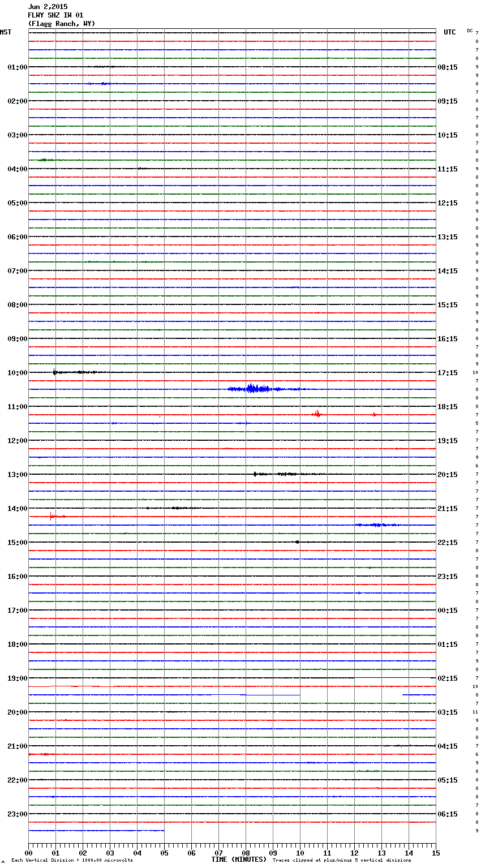Select the station code "FLWY SHZ IW 01"
The height and width of the screenshot is (868, 481).
tap(55, 15)
